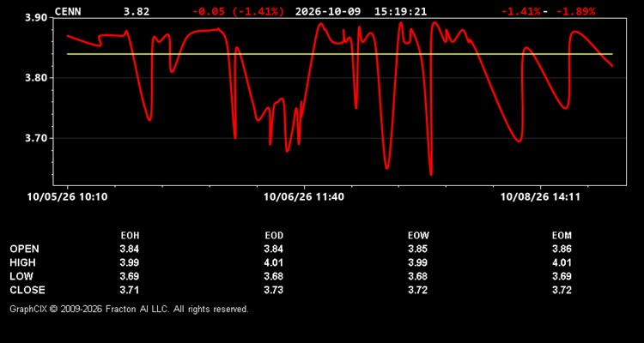
Task: Click the 10/08/26 14:11 axis label
Action: (540, 197)
